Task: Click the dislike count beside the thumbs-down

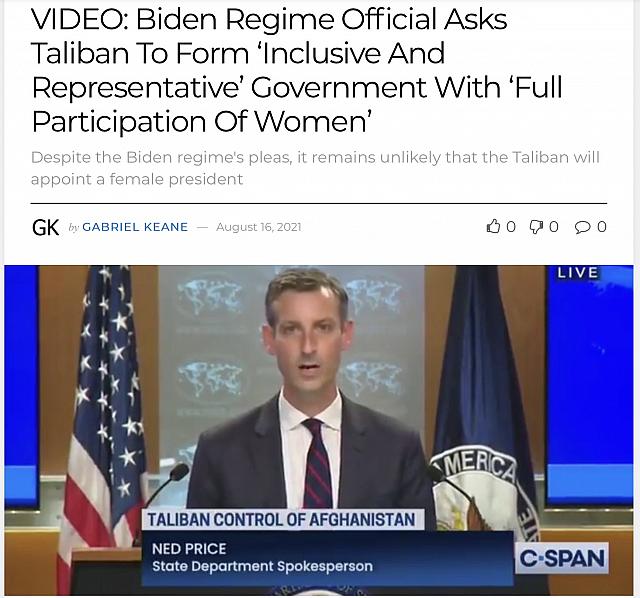Action: point(553,227)
